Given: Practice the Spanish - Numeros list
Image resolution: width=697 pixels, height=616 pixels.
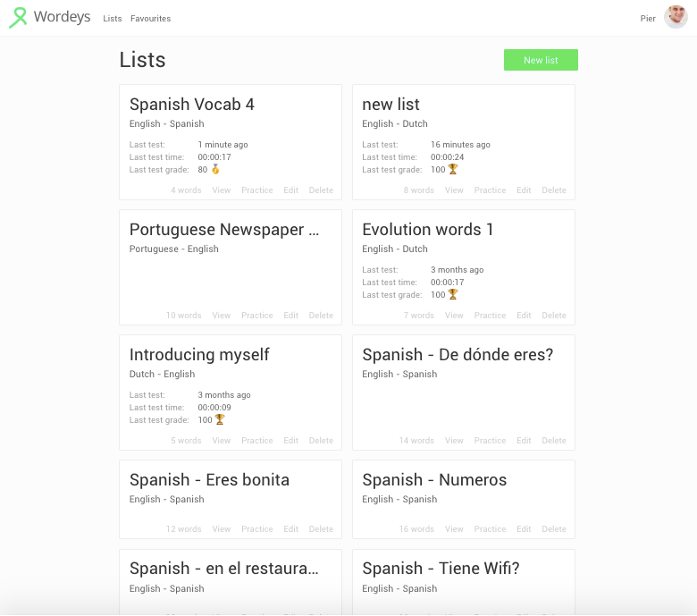Looking at the screenshot, I should (490, 528).
